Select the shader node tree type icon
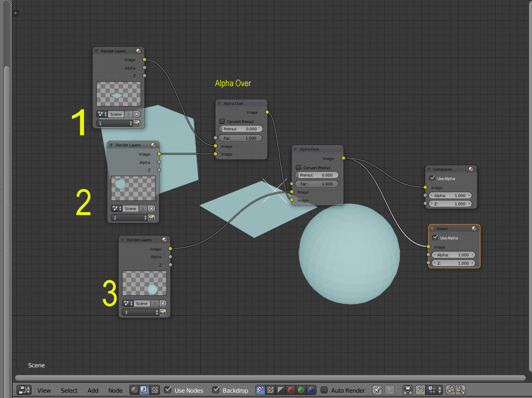The height and width of the screenshot is (398, 532). point(134,390)
